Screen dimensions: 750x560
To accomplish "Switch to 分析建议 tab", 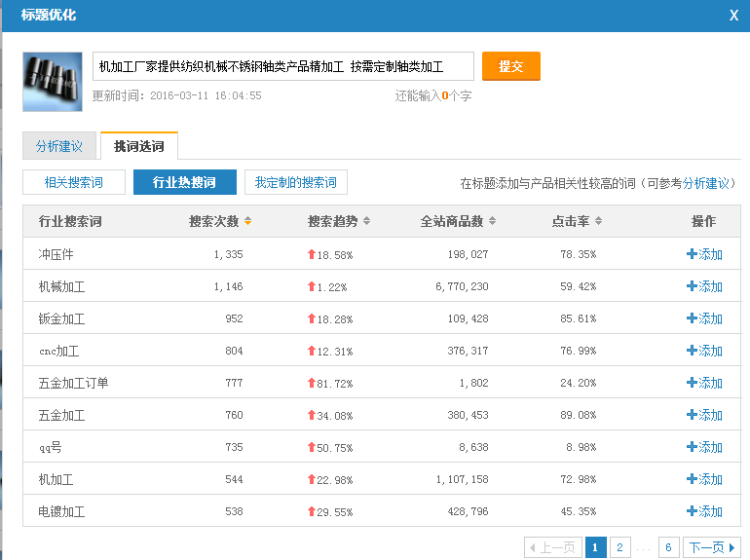I will [x=59, y=147].
